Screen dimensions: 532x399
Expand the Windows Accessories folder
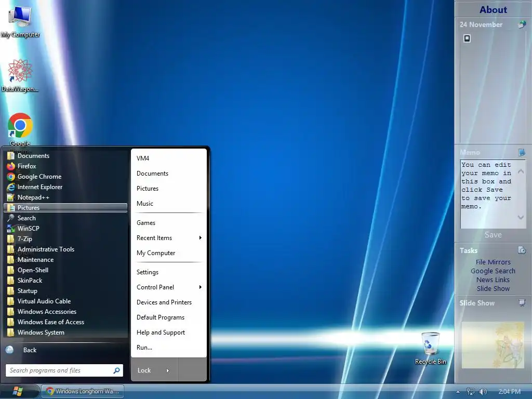click(65, 312)
